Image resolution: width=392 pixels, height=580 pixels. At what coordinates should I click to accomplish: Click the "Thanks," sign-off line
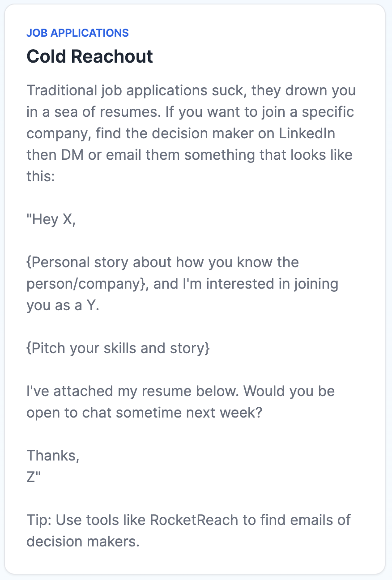click(x=53, y=456)
